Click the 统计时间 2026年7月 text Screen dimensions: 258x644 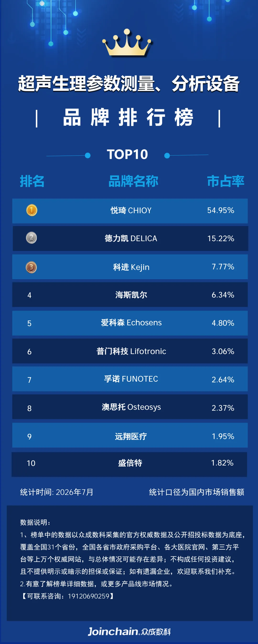point(57,492)
